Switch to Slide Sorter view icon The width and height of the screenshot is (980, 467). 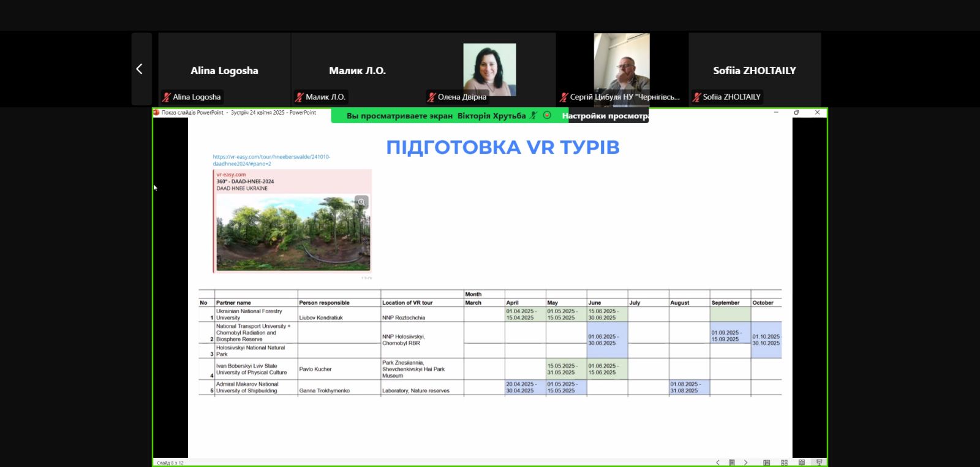(x=784, y=463)
